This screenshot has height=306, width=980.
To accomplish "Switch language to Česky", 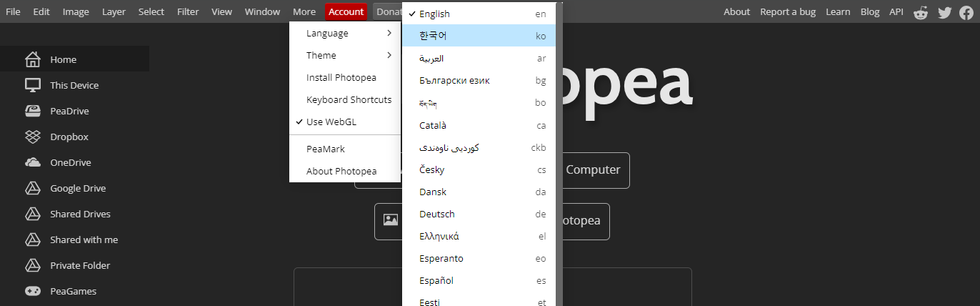I will (x=479, y=169).
